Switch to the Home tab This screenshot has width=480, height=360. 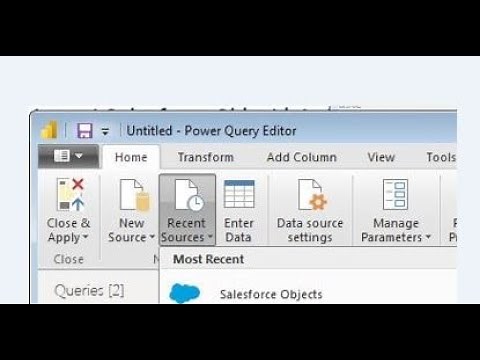click(131, 157)
